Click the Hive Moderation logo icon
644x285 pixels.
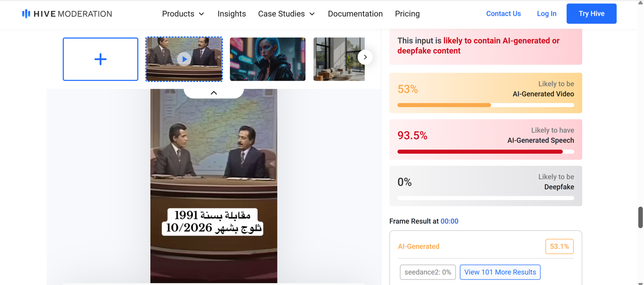[x=26, y=14]
